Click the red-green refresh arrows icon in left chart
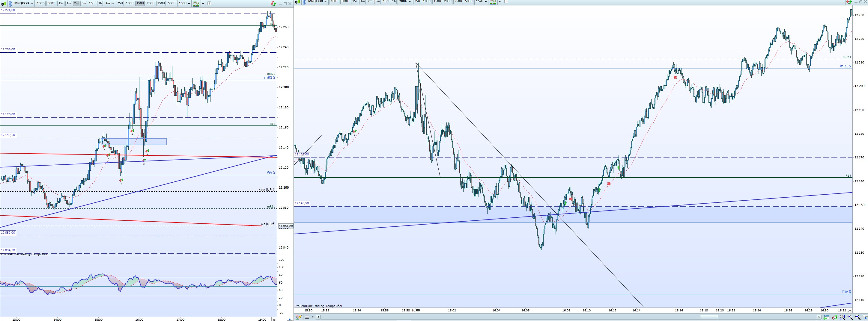Image resolution: width=868 pixels, height=321 pixels. click(273, 3)
